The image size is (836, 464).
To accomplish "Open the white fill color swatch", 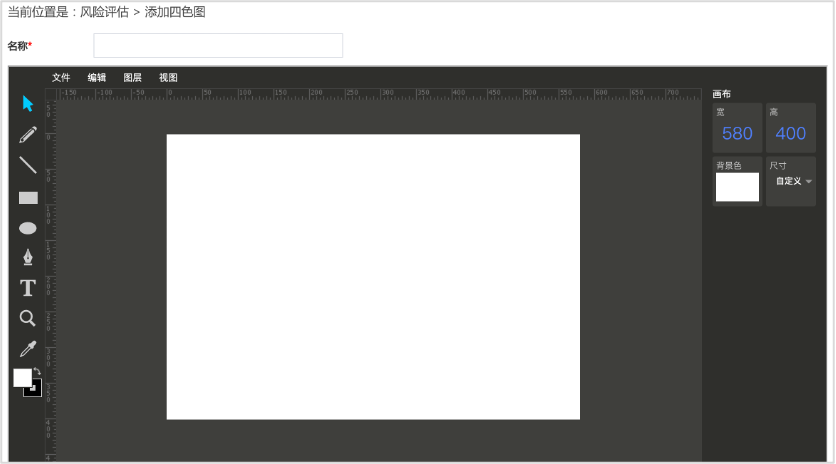I will coord(22,378).
